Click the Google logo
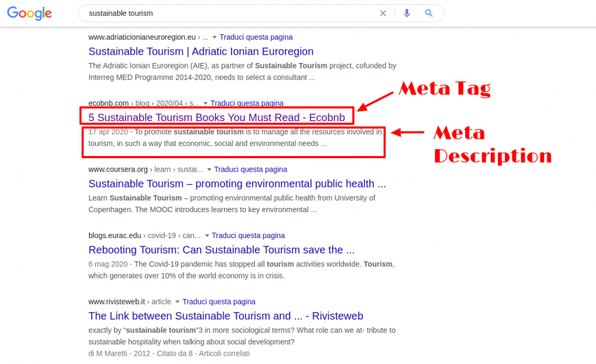Viewport: 596px width, 364px height. point(29,14)
